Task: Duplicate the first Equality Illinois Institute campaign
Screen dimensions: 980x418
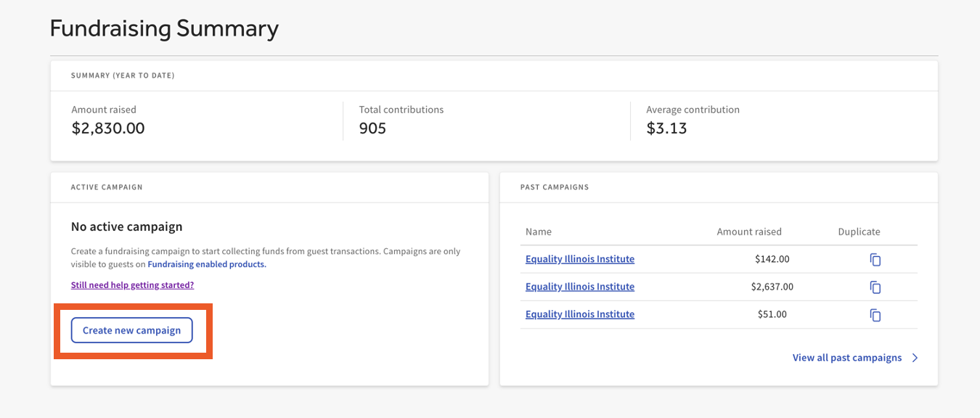Action: [x=875, y=258]
